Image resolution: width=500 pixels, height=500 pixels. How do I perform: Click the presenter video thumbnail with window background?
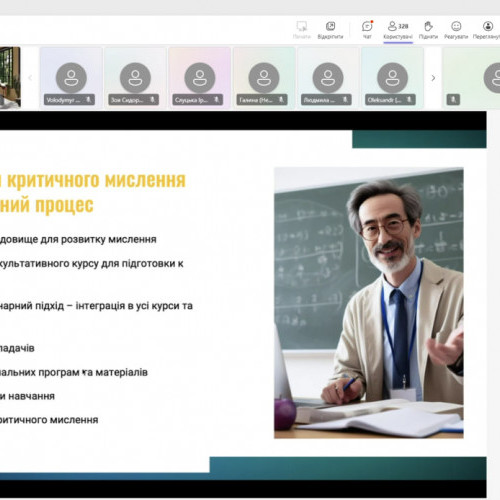pos(10,78)
